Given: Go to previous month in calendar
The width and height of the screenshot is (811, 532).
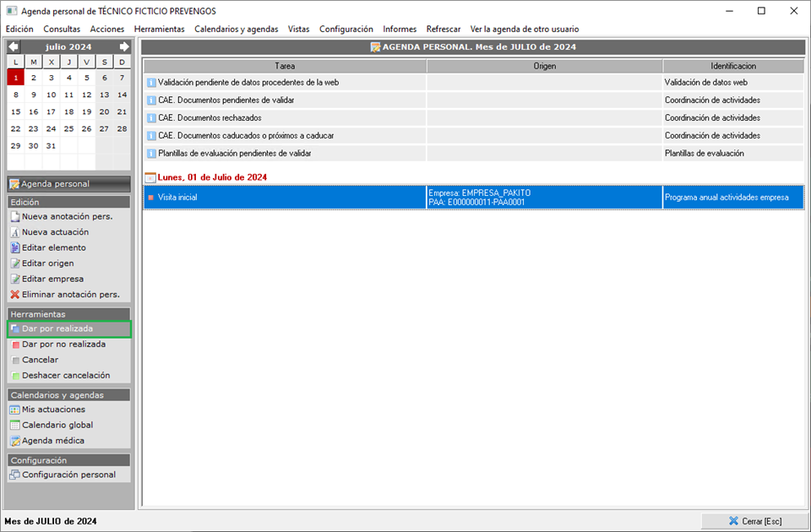Looking at the screenshot, I should [14, 47].
